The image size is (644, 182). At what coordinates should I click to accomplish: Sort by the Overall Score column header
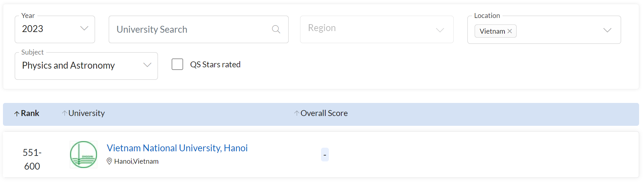point(324,113)
